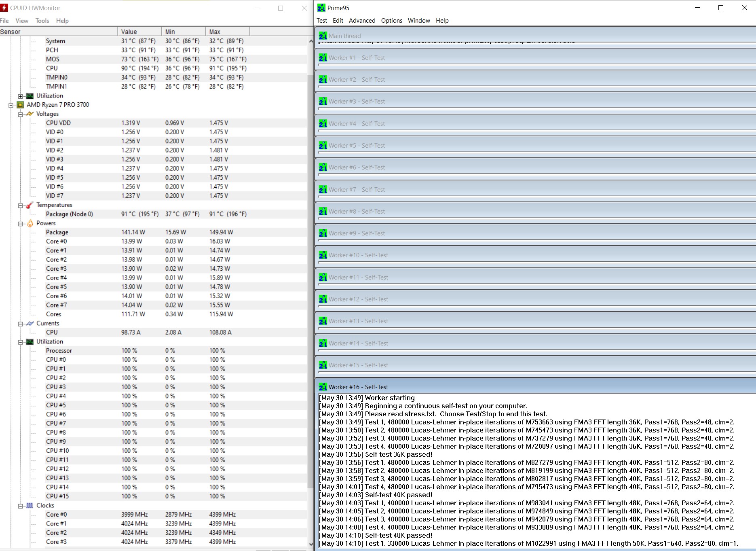This screenshot has width=756, height=551.
Task: Click the Min column header
Action: coord(184,32)
